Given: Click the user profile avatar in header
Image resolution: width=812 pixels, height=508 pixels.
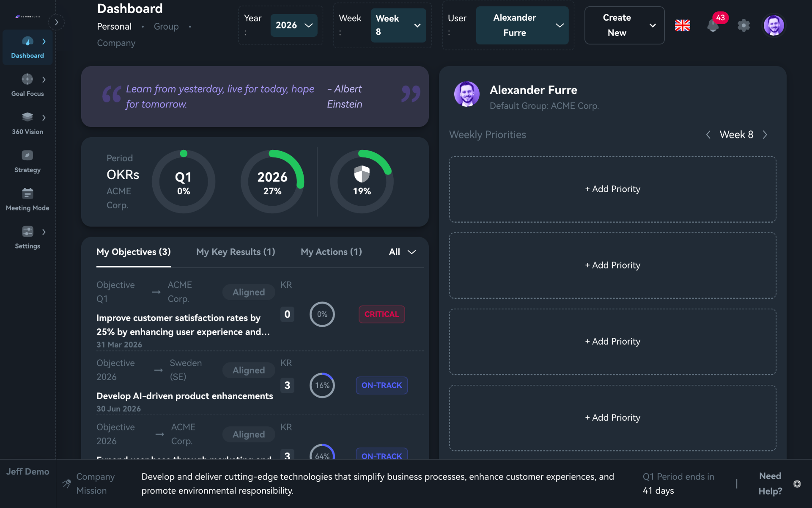Looking at the screenshot, I should 774,25.
